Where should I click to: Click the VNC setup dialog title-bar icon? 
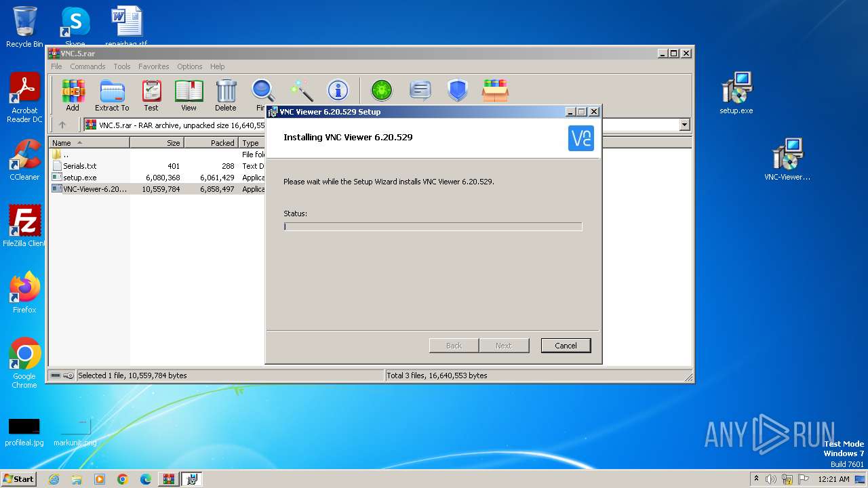point(273,112)
